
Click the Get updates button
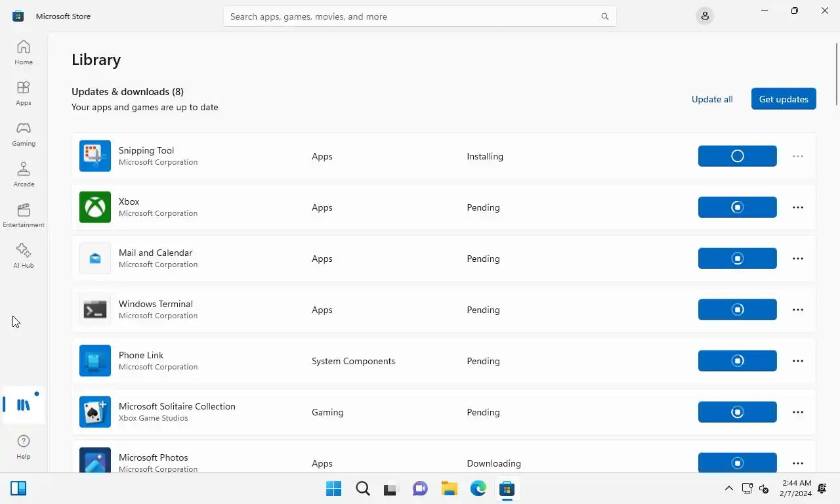[x=784, y=99]
